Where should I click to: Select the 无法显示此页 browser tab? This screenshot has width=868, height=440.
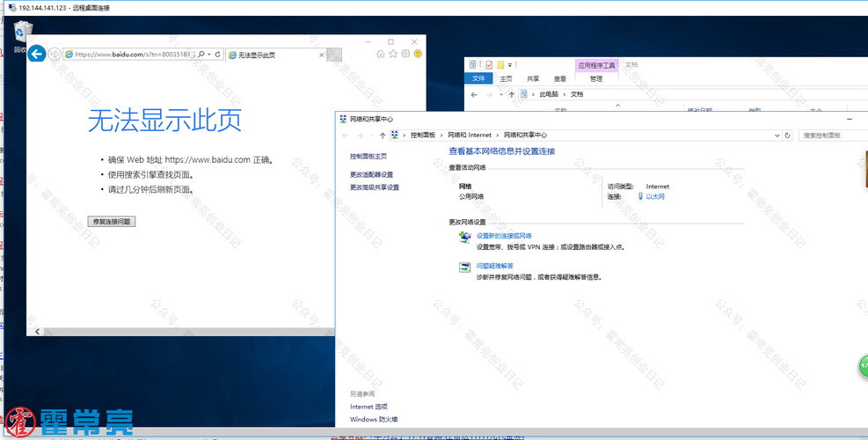click(275, 55)
